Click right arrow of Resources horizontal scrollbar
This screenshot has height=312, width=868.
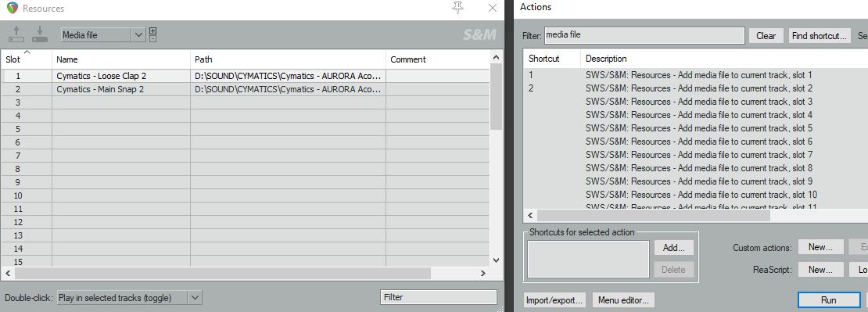[482, 273]
